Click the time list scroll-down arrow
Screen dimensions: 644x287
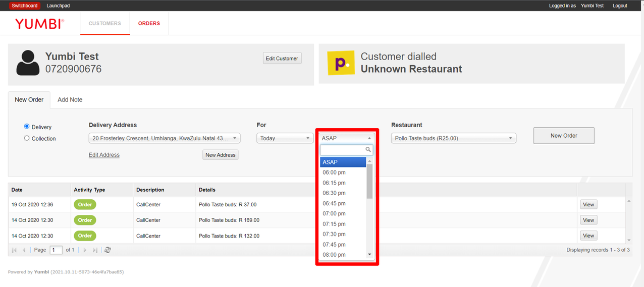369,255
